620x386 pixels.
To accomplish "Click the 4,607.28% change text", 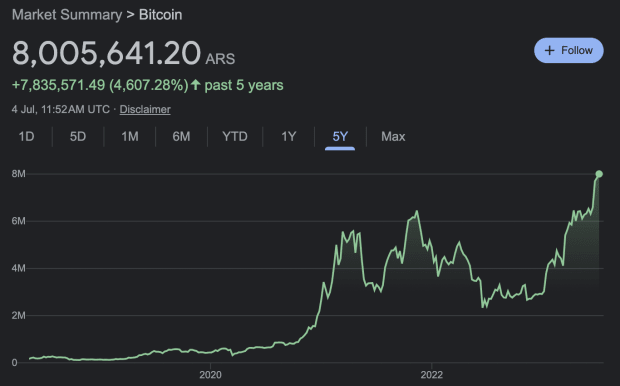I will coord(149,85).
